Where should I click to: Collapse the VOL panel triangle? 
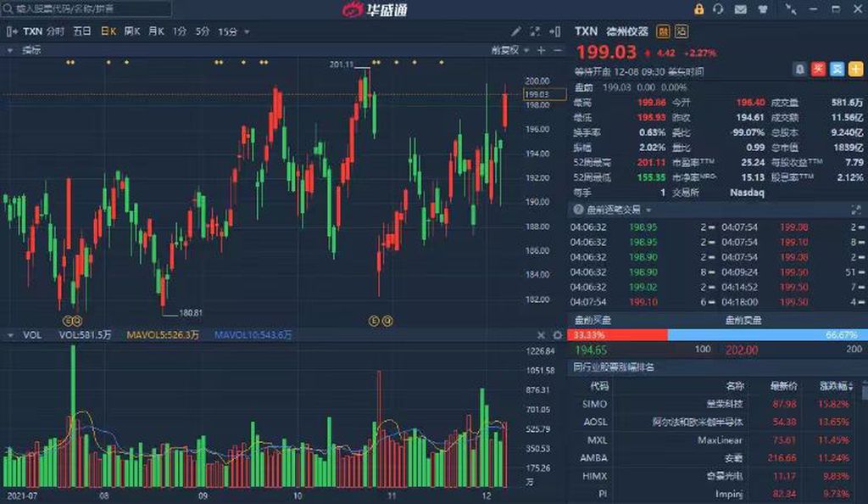pos(10,335)
